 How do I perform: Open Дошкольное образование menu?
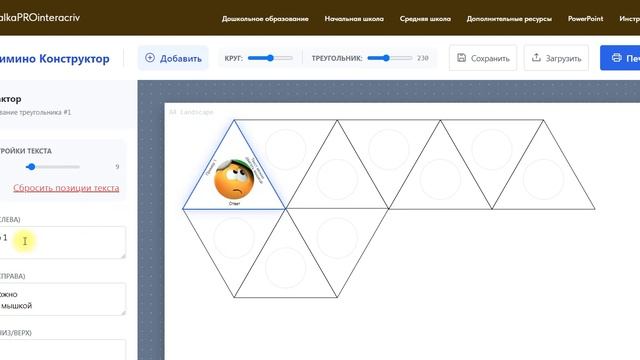click(x=265, y=19)
